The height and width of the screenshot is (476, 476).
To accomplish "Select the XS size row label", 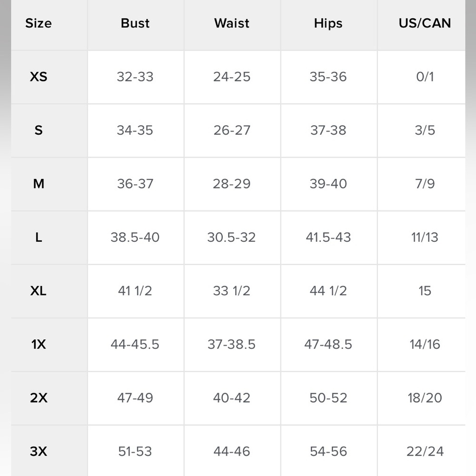I will [39, 77].
